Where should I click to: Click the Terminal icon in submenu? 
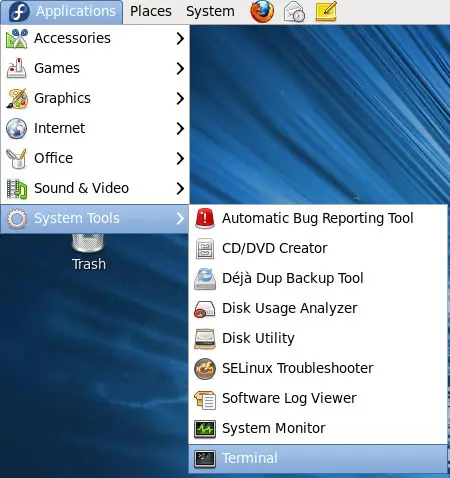point(205,459)
